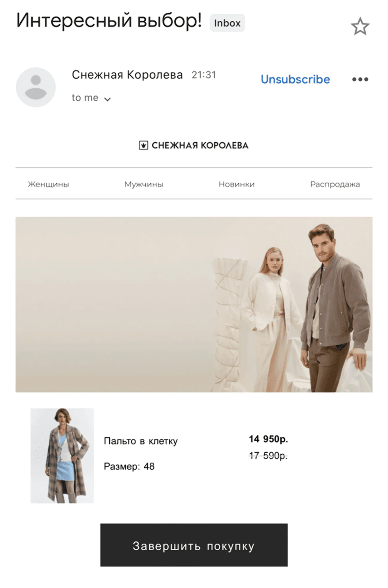The width and height of the screenshot is (388, 588).
Task: Click the crown logo icon of Снежная Королева
Action: (143, 145)
